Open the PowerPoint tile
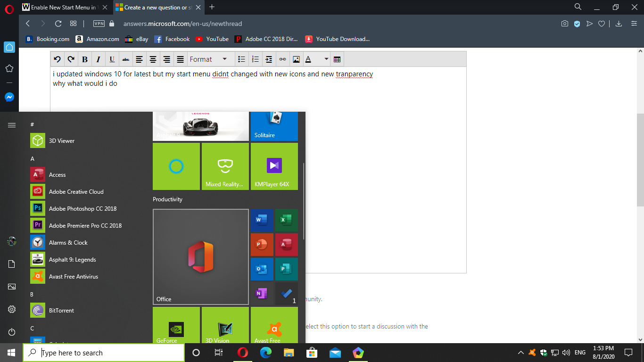644x362 pixels. [x=262, y=245]
